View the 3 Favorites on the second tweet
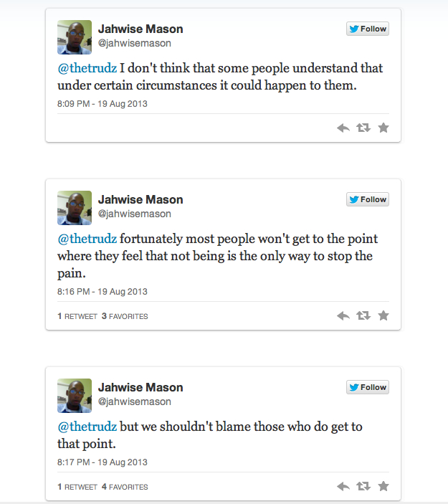Screen dimensions: 448x504 pyautogui.click(x=125, y=316)
